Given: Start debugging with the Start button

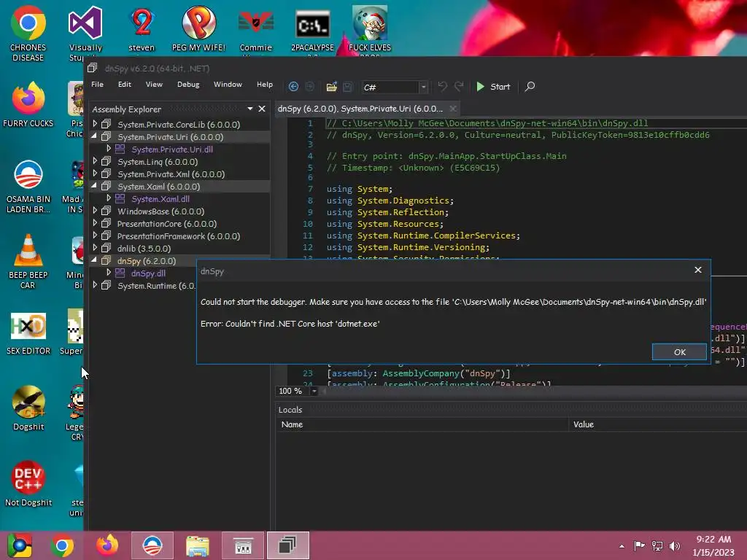Looking at the screenshot, I should pyautogui.click(x=493, y=87).
